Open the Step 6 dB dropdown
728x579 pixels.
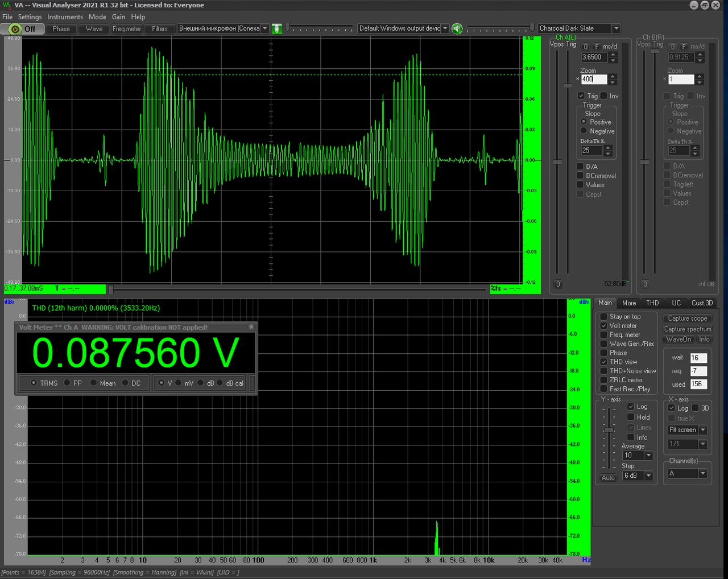tap(648, 475)
